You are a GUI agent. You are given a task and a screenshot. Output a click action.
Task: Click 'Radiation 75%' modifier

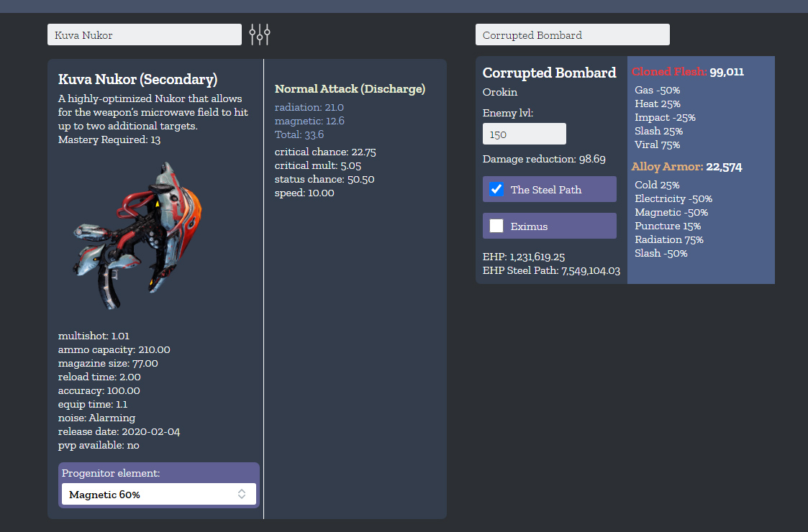click(x=669, y=239)
